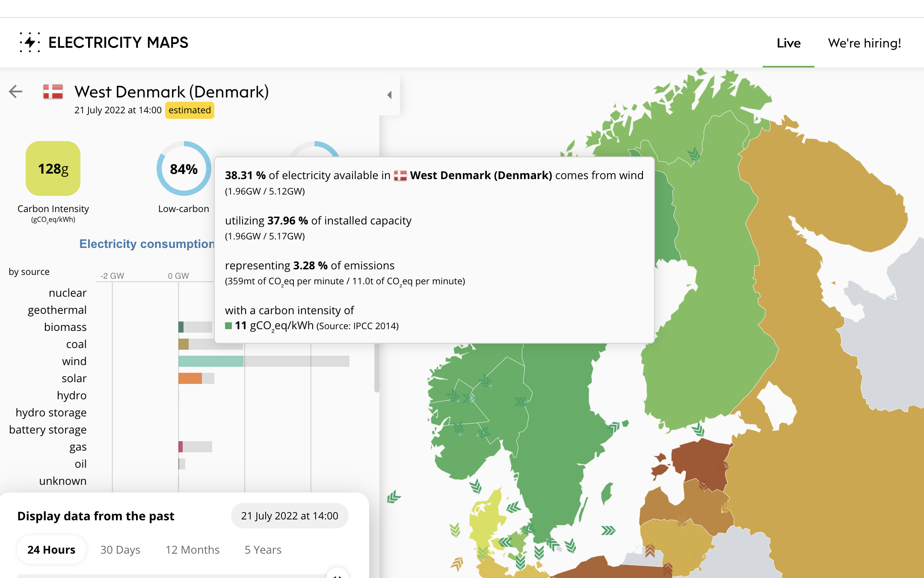924x578 pixels.
Task: Select the 30 Days time range
Action: click(x=120, y=550)
